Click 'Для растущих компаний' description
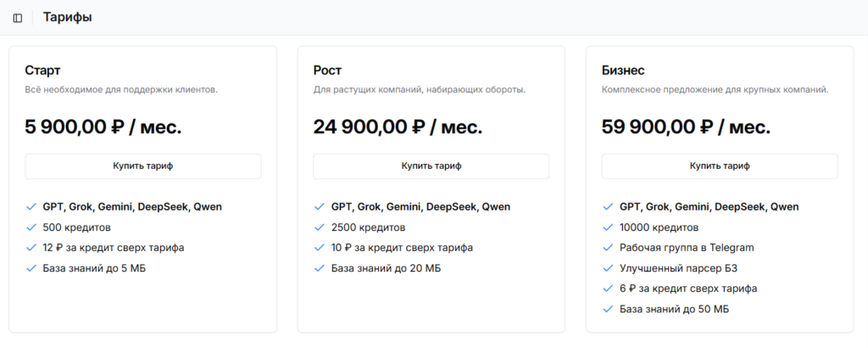This screenshot has height=348, width=868. pos(420,90)
